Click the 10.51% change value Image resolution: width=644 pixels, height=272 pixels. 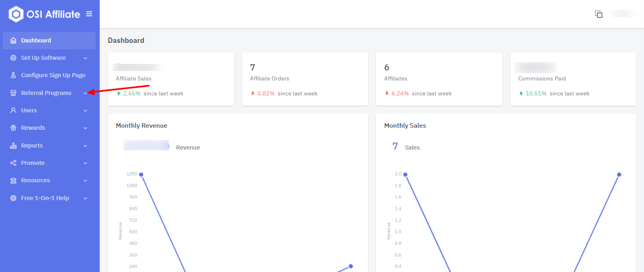[x=536, y=93]
